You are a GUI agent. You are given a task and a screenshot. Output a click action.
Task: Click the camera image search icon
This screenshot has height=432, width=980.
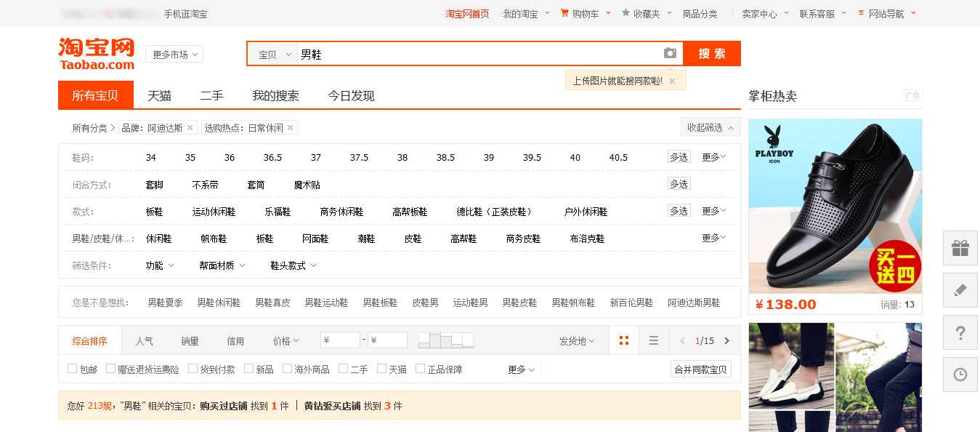pos(669,54)
